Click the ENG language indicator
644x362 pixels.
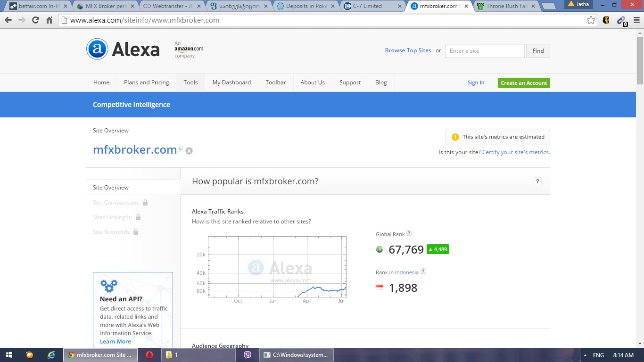click(x=598, y=355)
